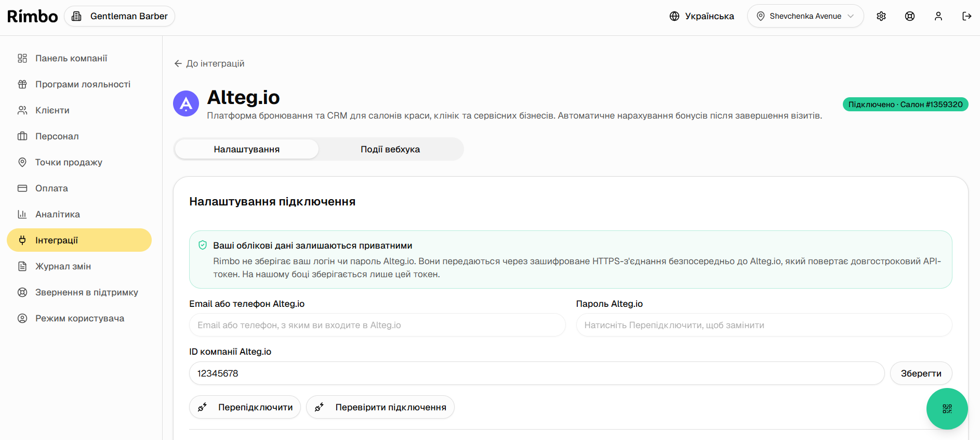Click the gift icon for loyalty programs
980x440 pixels.
click(x=22, y=84)
